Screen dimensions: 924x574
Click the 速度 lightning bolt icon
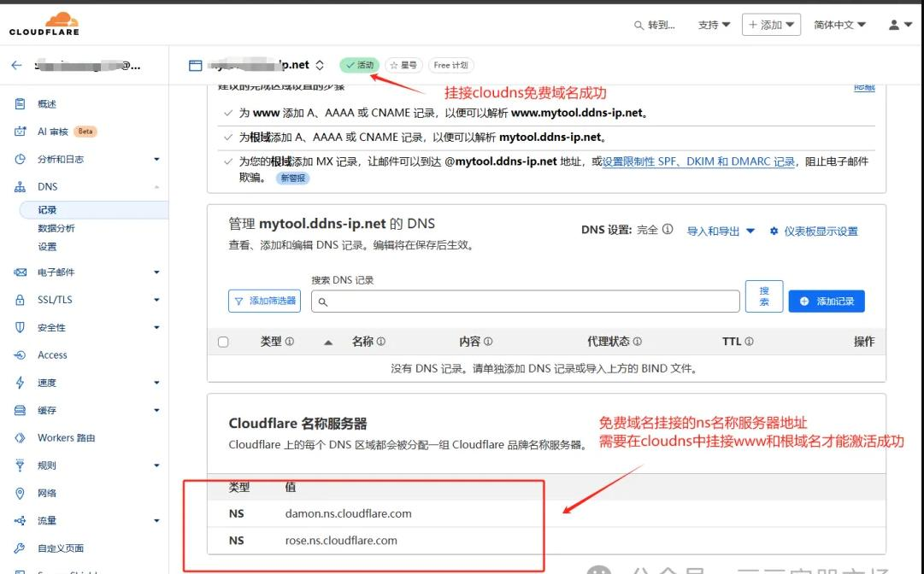coord(20,383)
